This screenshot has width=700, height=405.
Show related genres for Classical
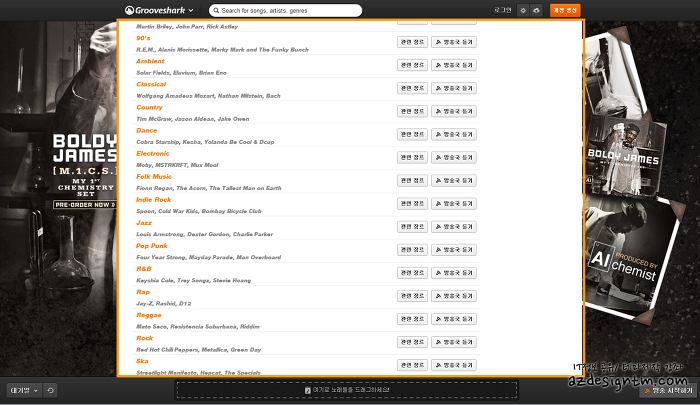tap(412, 88)
